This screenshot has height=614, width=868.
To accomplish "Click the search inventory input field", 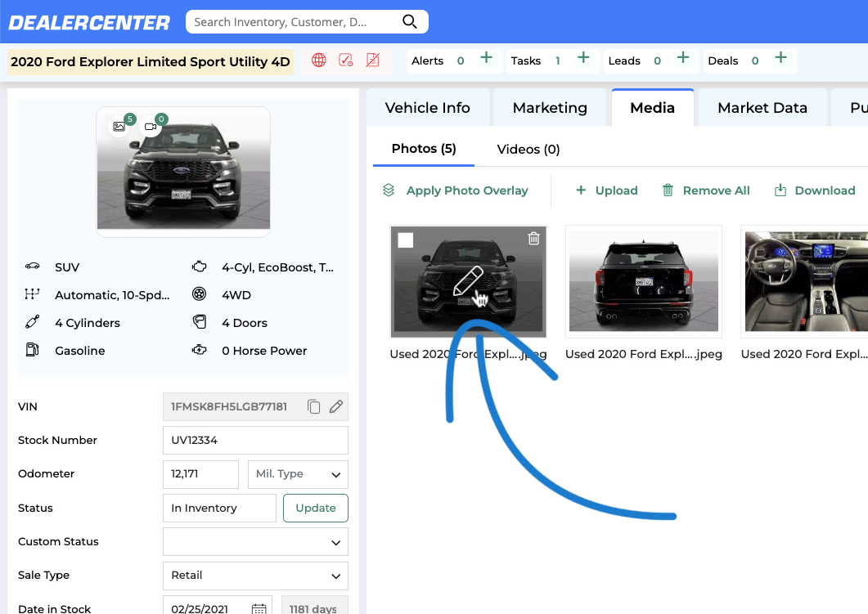I will (x=294, y=21).
